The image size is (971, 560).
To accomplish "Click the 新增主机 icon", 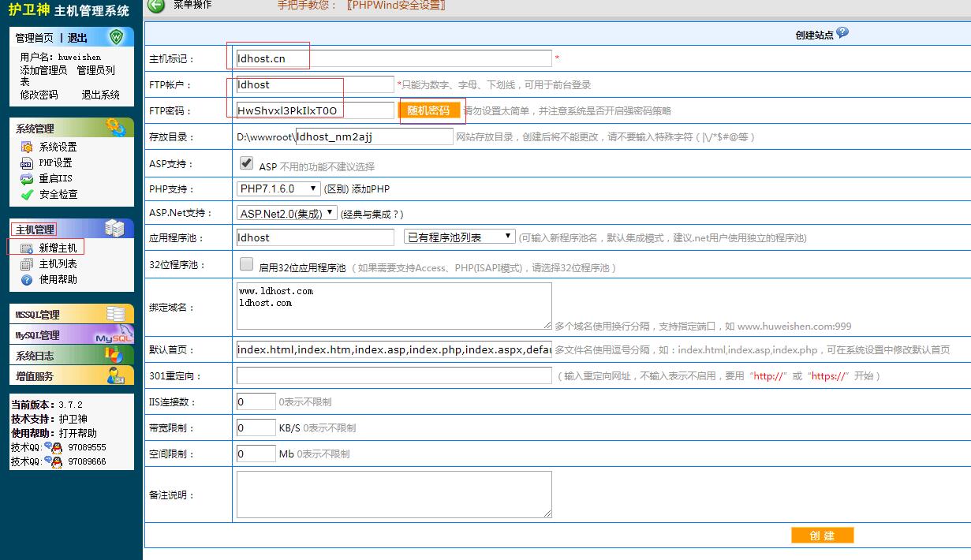I will (x=27, y=248).
